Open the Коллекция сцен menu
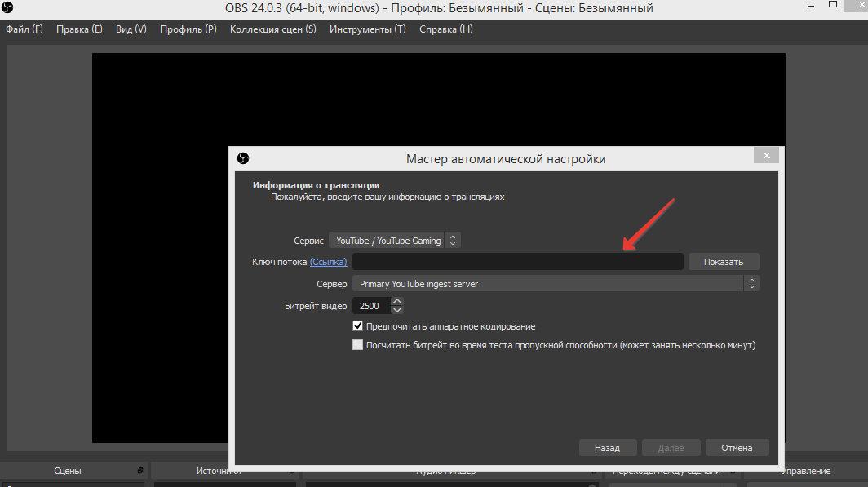 tap(273, 29)
